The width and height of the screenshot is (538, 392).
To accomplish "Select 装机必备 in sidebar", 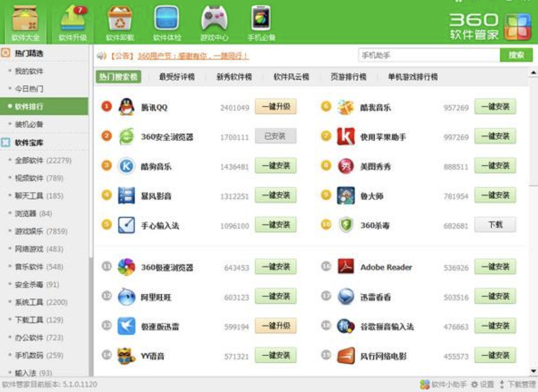I will 29,124.
